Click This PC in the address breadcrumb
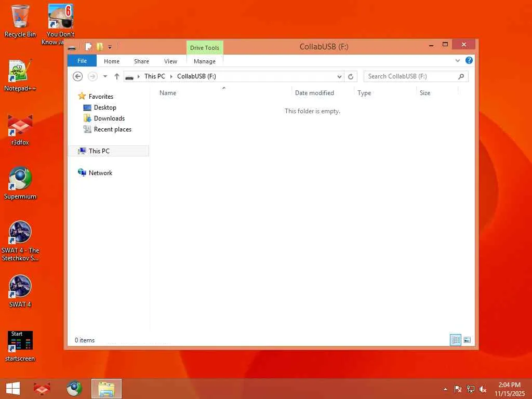 pyautogui.click(x=155, y=76)
